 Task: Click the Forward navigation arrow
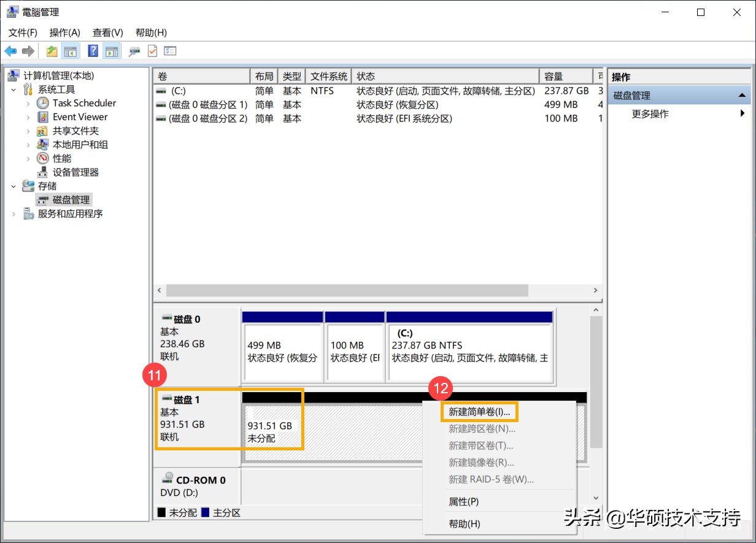(28, 51)
